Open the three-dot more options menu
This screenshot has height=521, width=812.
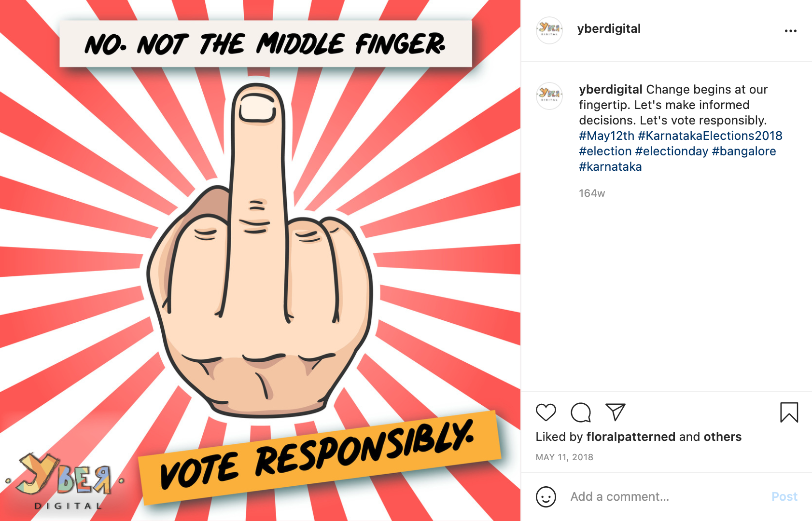point(791,31)
